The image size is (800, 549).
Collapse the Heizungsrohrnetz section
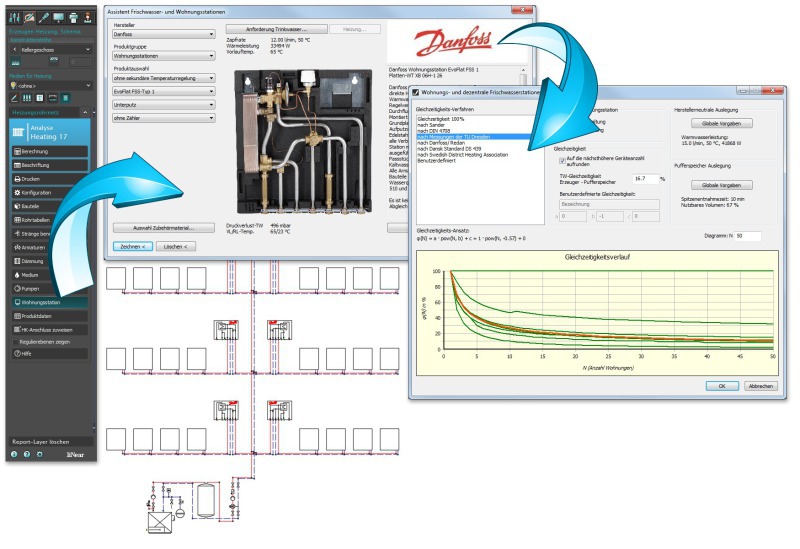coord(85,112)
